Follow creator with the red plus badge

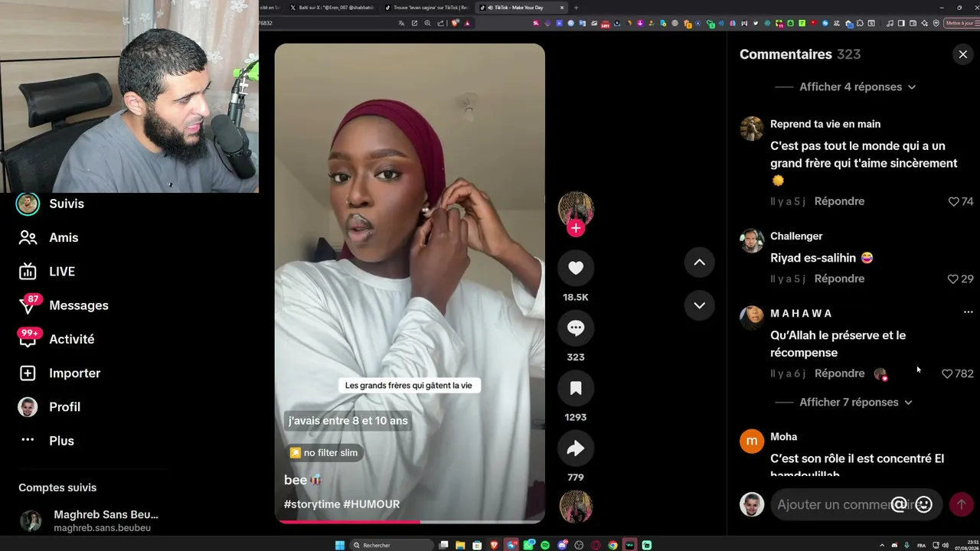click(576, 228)
